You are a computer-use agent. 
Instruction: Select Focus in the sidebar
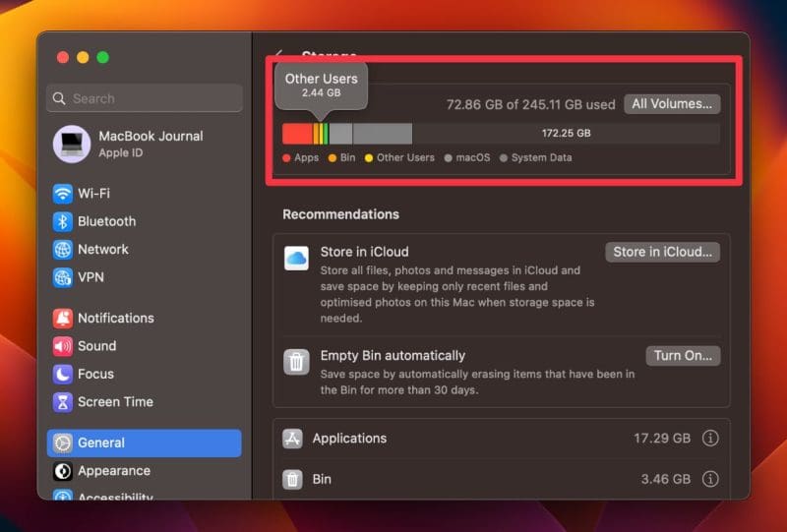[x=144, y=374]
